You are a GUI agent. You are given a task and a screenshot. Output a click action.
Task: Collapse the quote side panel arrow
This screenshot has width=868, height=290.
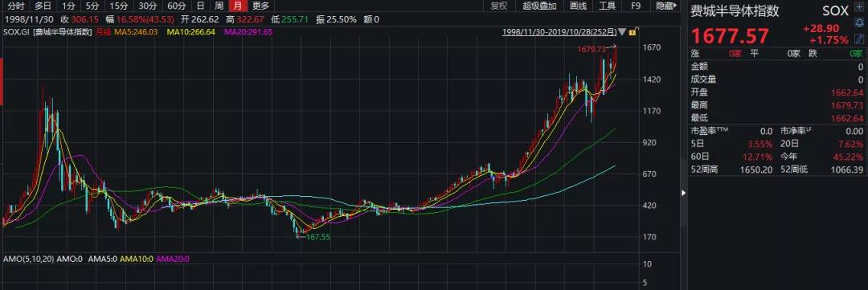click(x=684, y=193)
